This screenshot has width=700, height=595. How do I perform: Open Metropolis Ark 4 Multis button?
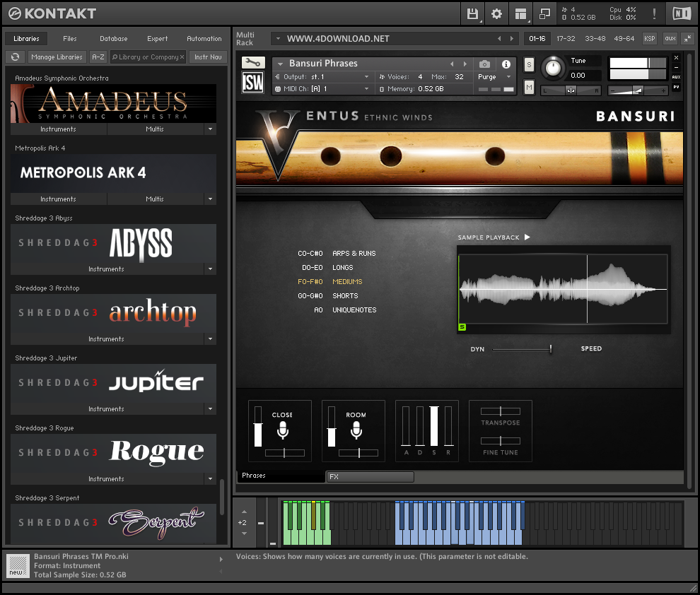pyautogui.click(x=155, y=199)
